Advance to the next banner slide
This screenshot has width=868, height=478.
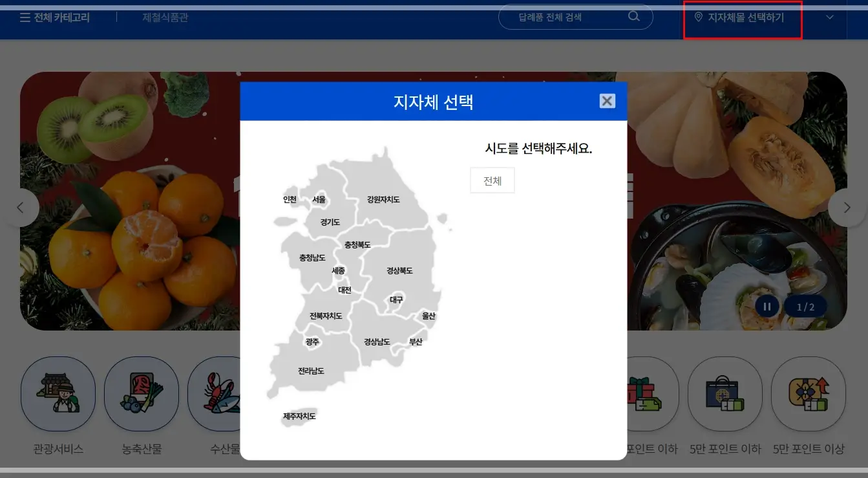[x=847, y=207]
